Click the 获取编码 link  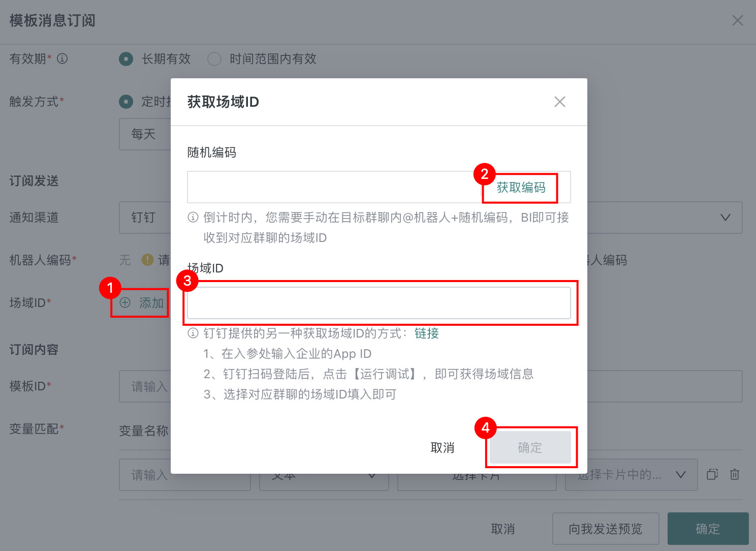pos(521,188)
